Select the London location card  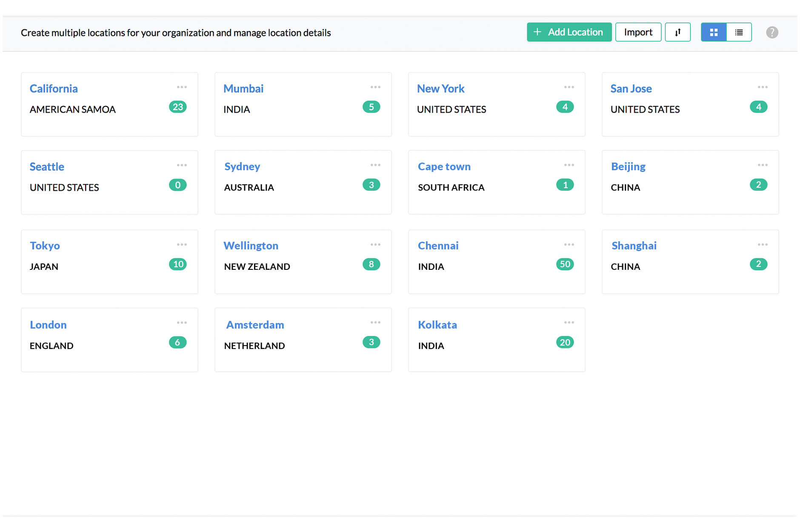pos(48,325)
